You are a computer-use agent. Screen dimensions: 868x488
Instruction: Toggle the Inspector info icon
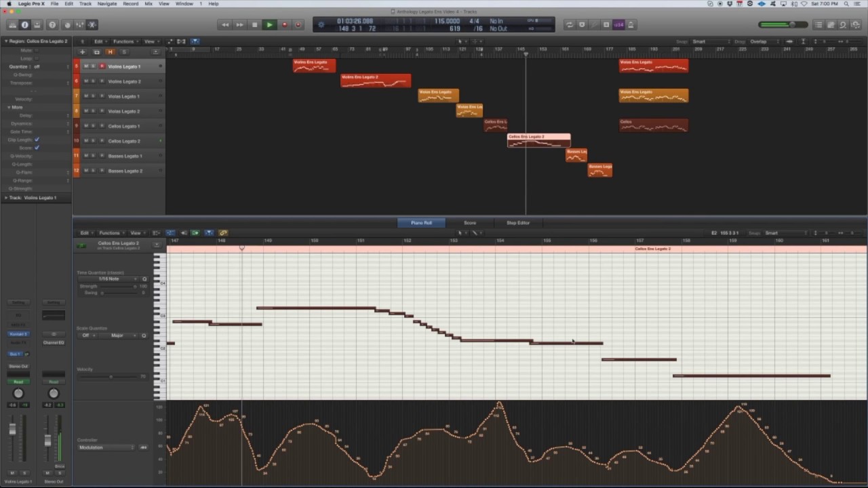(24, 25)
